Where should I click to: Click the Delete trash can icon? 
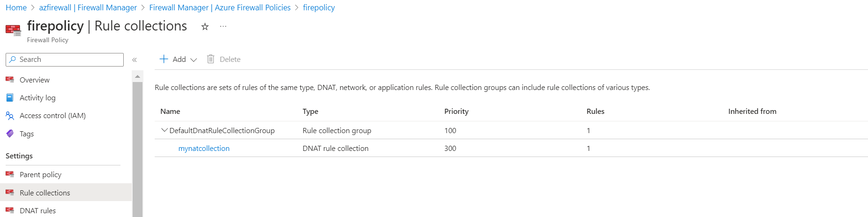point(211,59)
